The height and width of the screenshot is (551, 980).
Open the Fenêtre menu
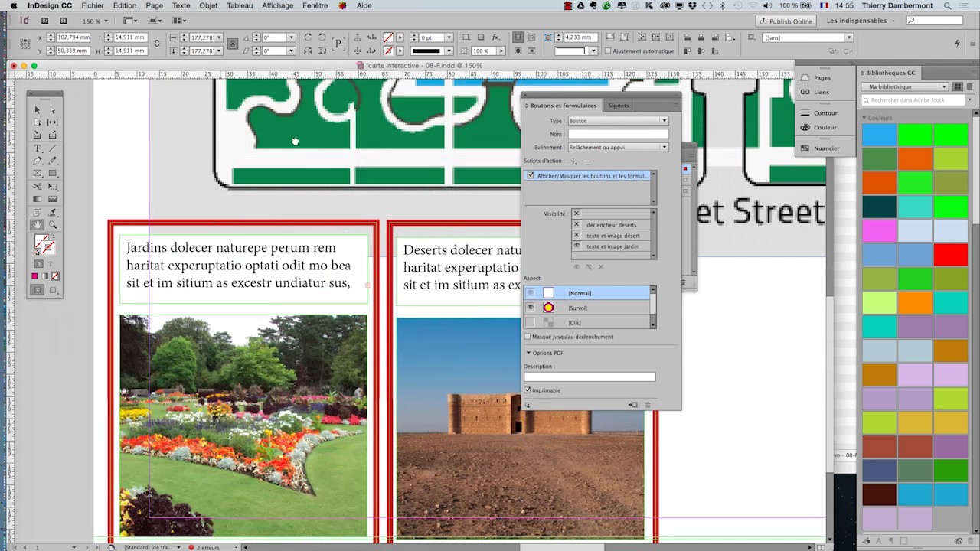click(315, 5)
